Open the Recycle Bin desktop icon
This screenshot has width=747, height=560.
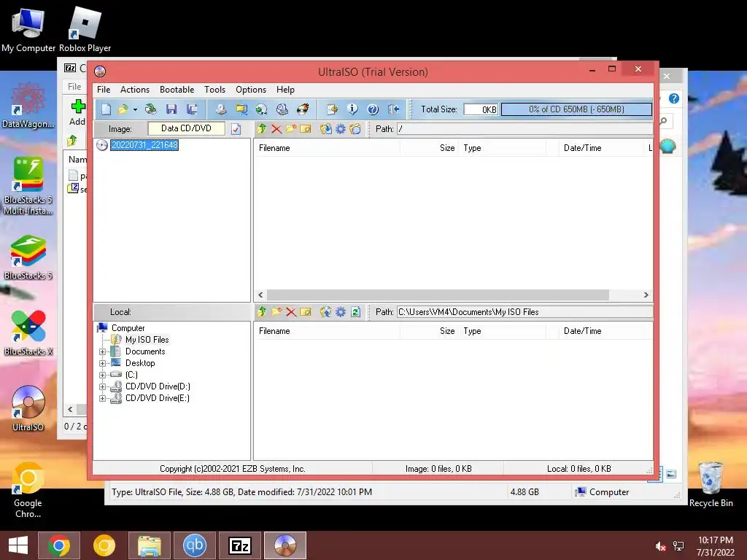(711, 484)
